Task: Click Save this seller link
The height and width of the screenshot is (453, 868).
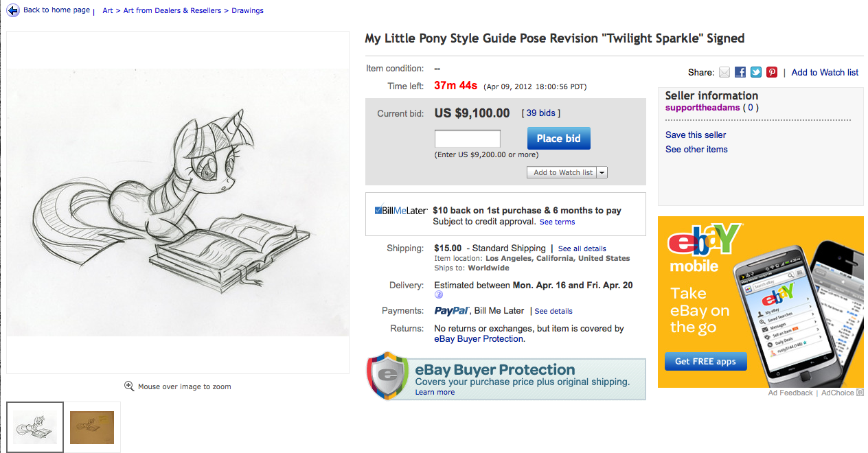Action: point(696,135)
